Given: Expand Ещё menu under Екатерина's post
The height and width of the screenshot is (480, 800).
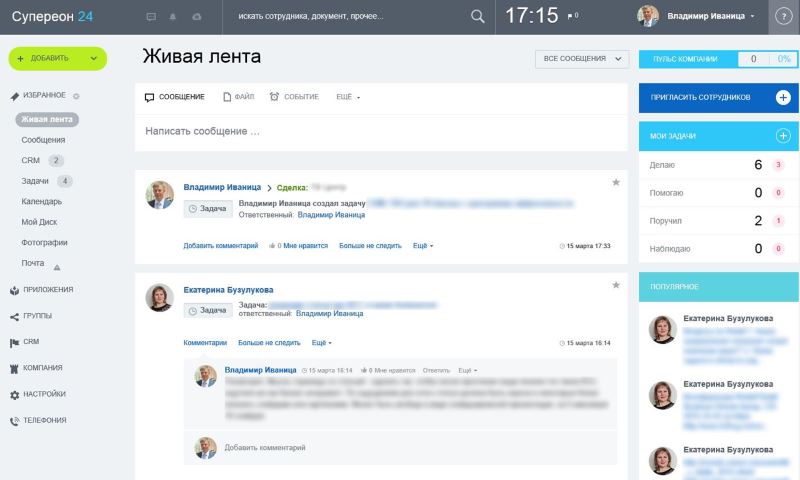Looking at the screenshot, I should tap(321, 343).
